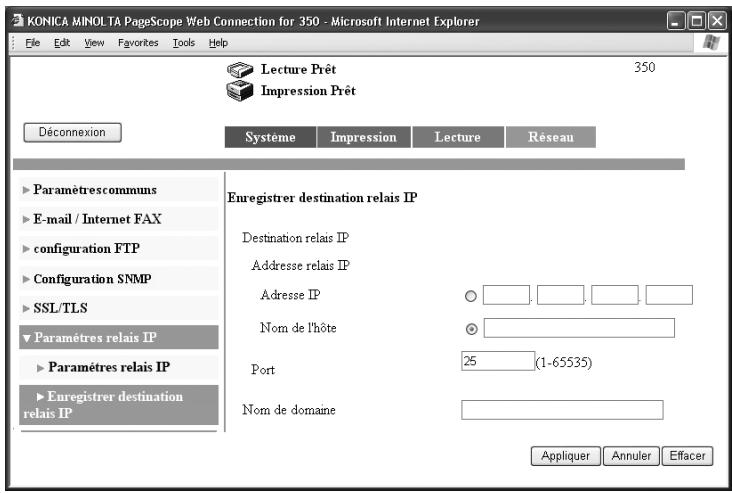The width and height of the screenshot is (732, 493).
Task: Click the third IP address octet field
Action: 614,295
